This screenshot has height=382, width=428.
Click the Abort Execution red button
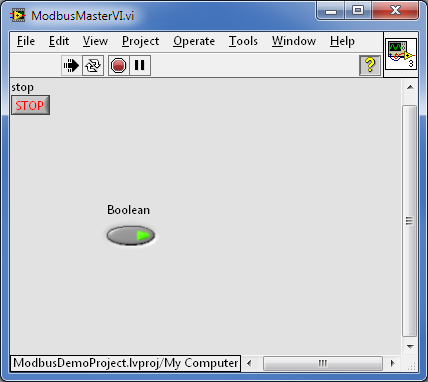click(x=118, y=66)
